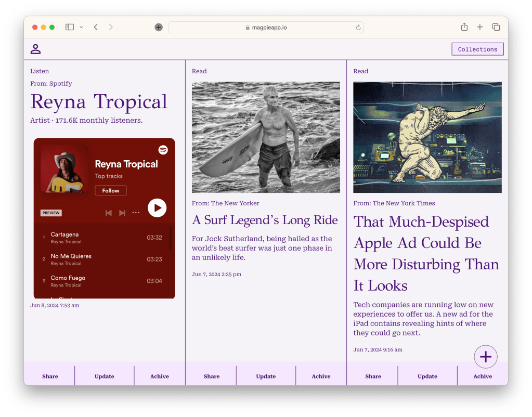Viewport: 532px width, 417px height.
Task: Click the Spotify logo in player
Action: tap(163, 150)
